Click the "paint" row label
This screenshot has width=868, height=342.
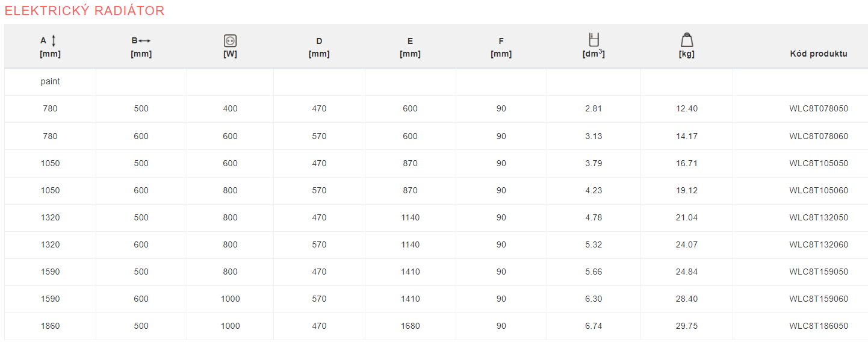tap(51, 81)
